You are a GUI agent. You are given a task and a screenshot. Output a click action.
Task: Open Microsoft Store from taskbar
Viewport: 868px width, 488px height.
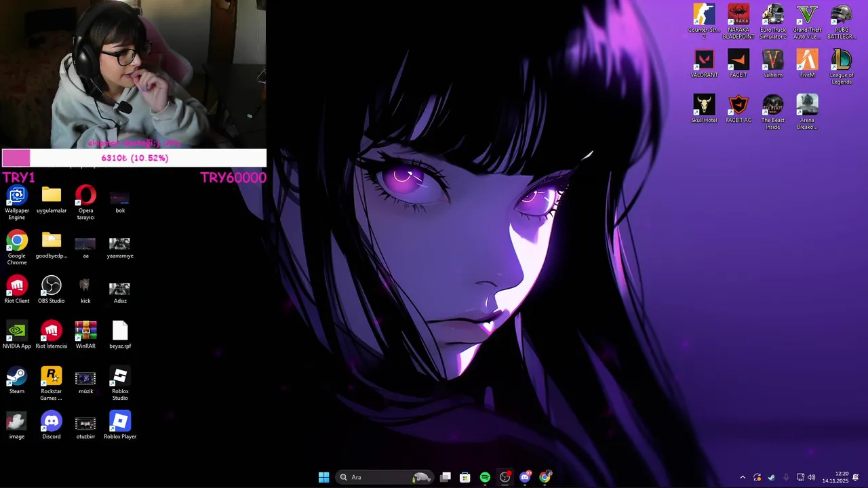(x=465, y=477)
